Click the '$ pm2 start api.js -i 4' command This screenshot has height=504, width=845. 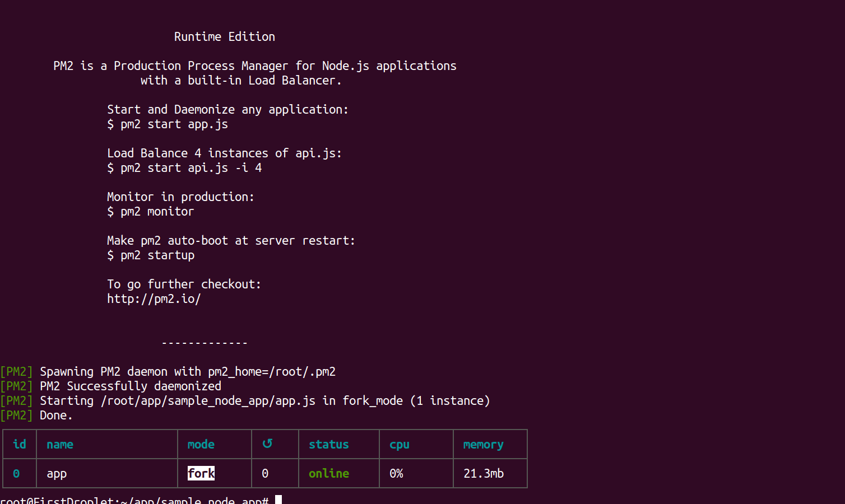point(184,168)
